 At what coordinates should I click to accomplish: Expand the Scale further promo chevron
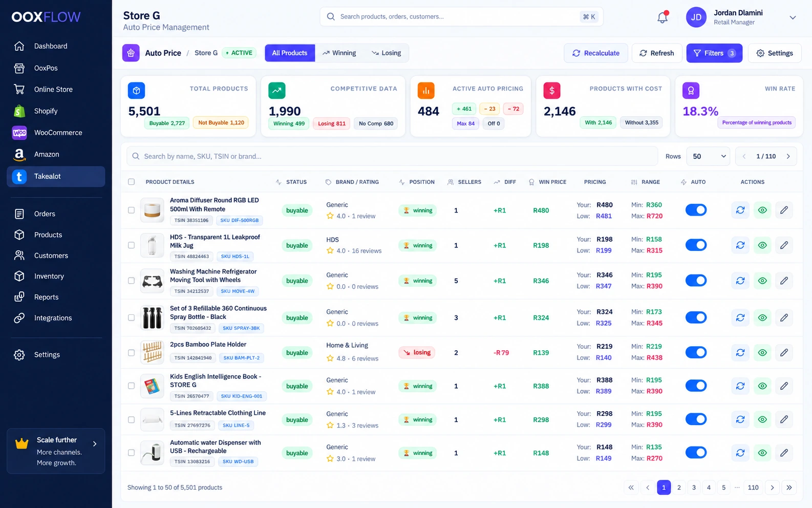95,444
